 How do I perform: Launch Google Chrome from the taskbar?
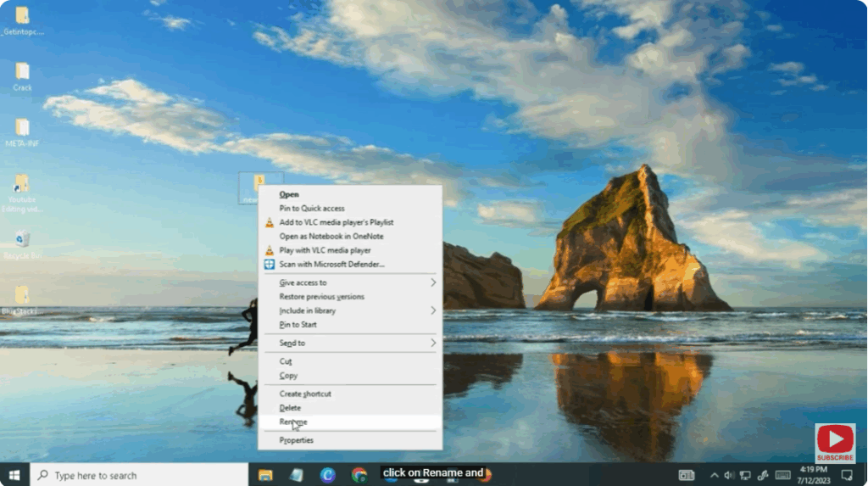[359, 475]
